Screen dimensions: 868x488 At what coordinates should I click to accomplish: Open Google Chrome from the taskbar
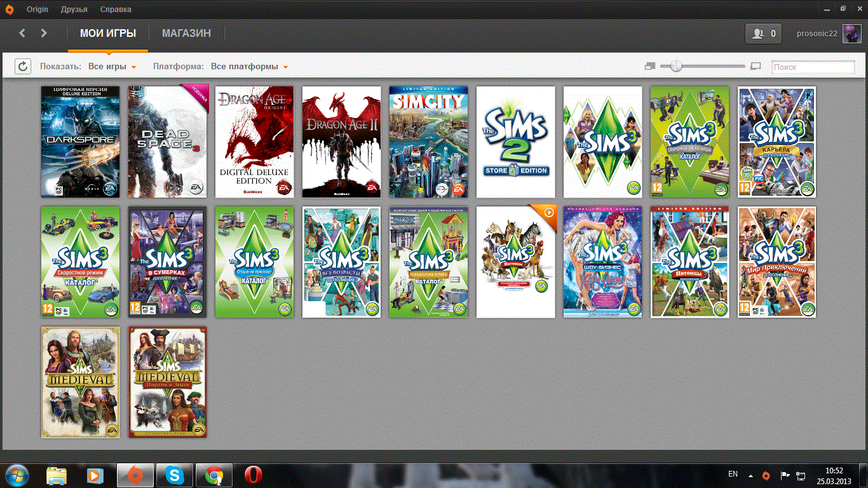tap(214, 475)
